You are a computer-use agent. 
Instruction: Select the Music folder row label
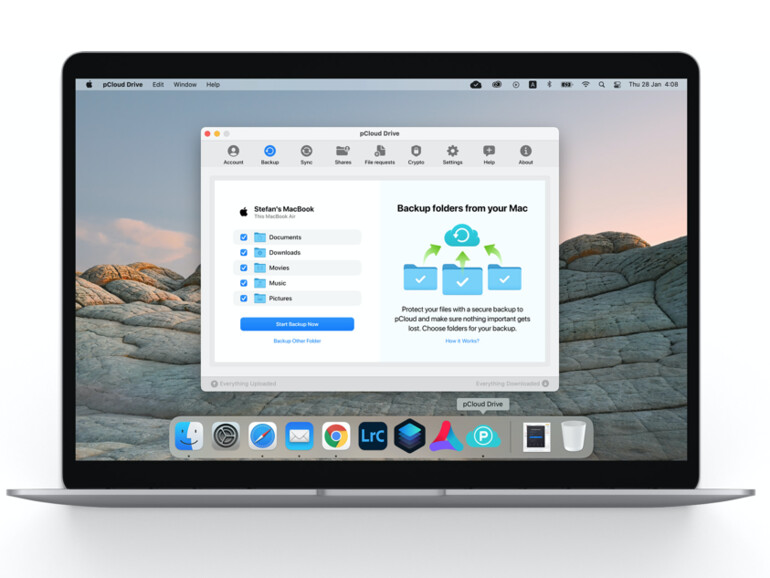point(277,283)
